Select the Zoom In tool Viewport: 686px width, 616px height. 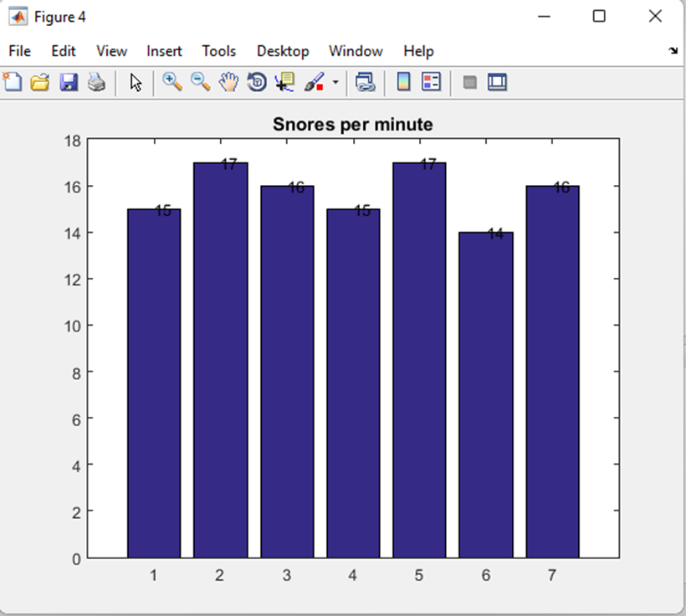[172, 81]
